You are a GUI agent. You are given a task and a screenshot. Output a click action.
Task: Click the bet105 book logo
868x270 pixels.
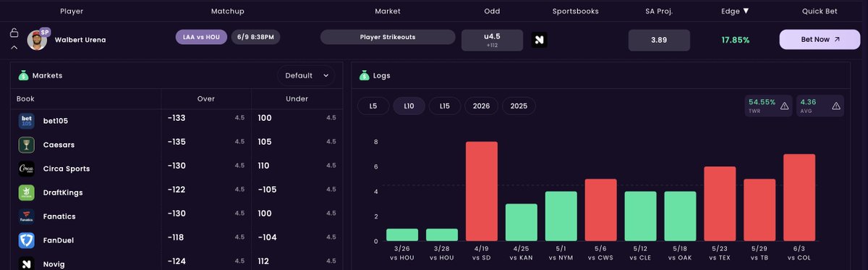(x=27, y=121)
